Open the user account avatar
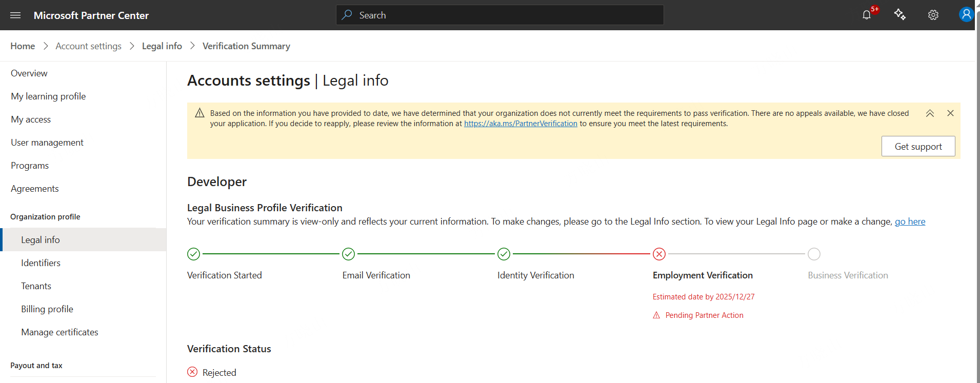 tap(966, 14)
